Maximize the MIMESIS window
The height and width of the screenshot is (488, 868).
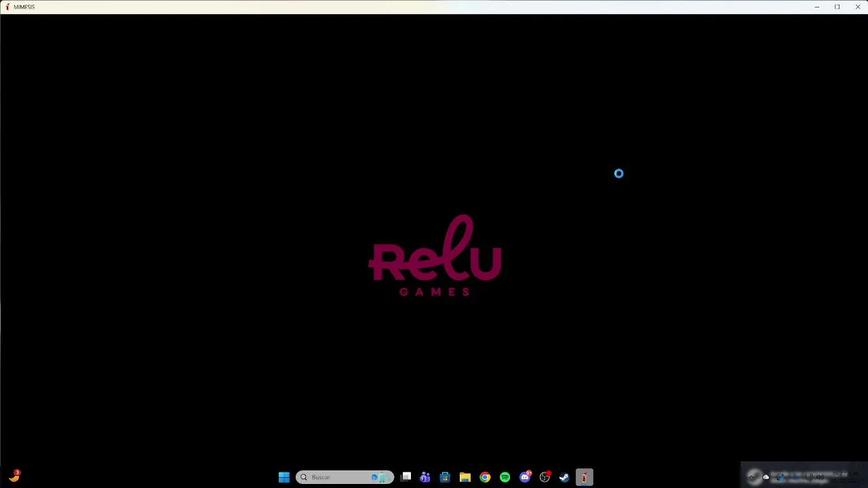[x=837, y=7]
